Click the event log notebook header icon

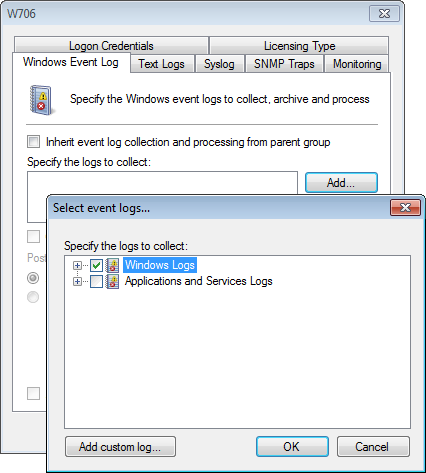coord(41,100)
